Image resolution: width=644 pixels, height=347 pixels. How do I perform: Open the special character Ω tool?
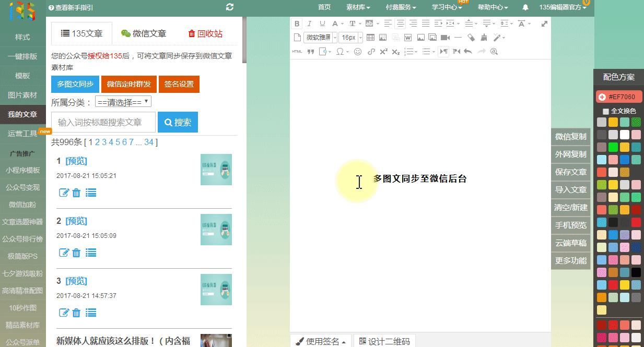[x=341, y=51]
